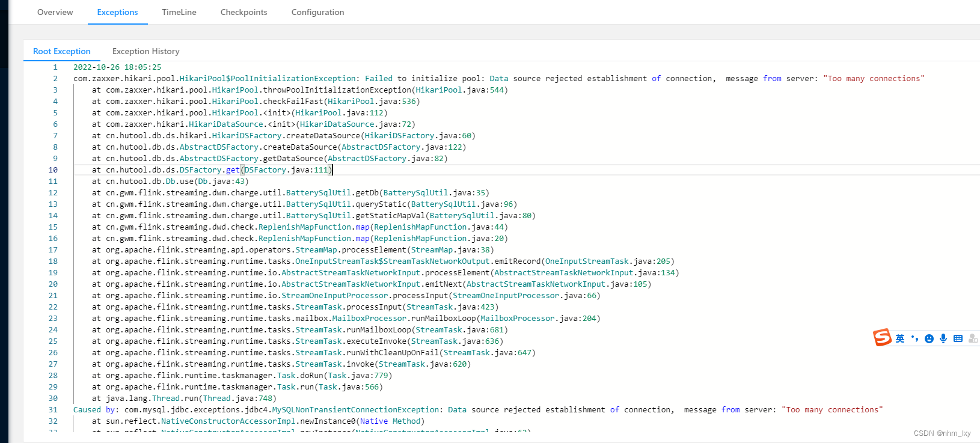Open the IME soft keyboard icon
980x443 pixels.
pyautogui.click(x=958, y=338)
